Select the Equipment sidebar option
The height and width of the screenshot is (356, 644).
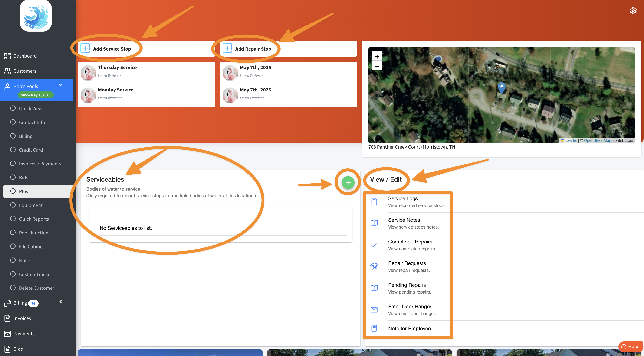point(30,205)
